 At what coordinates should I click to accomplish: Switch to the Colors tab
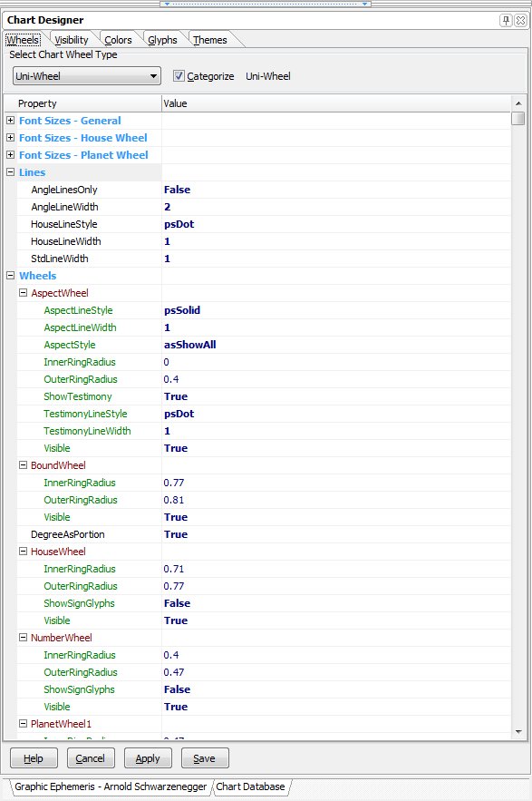118,40
